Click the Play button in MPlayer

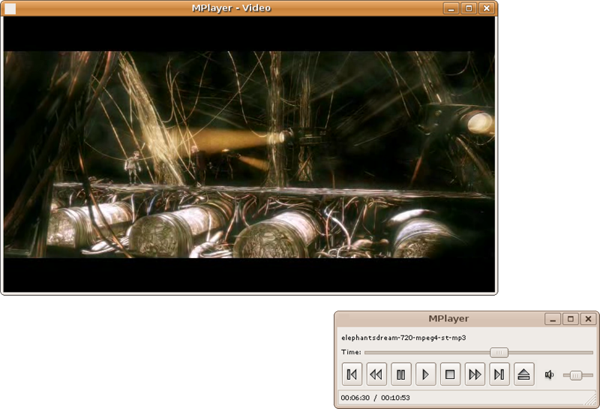426,374
